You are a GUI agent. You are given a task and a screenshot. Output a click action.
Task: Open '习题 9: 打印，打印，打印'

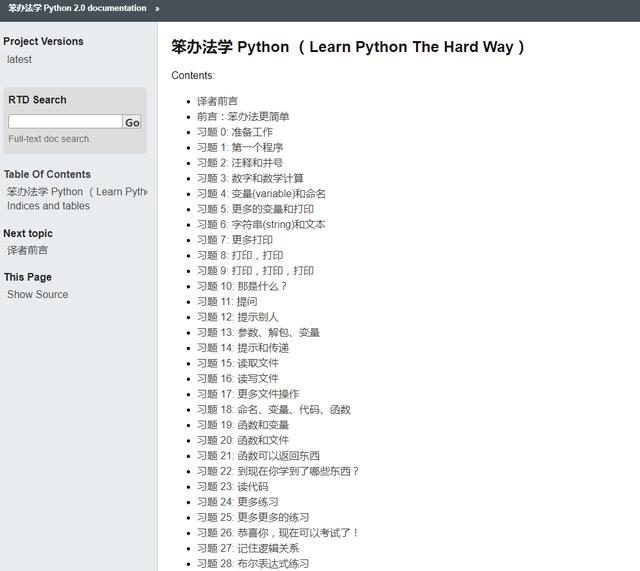[x=256, y=271]
